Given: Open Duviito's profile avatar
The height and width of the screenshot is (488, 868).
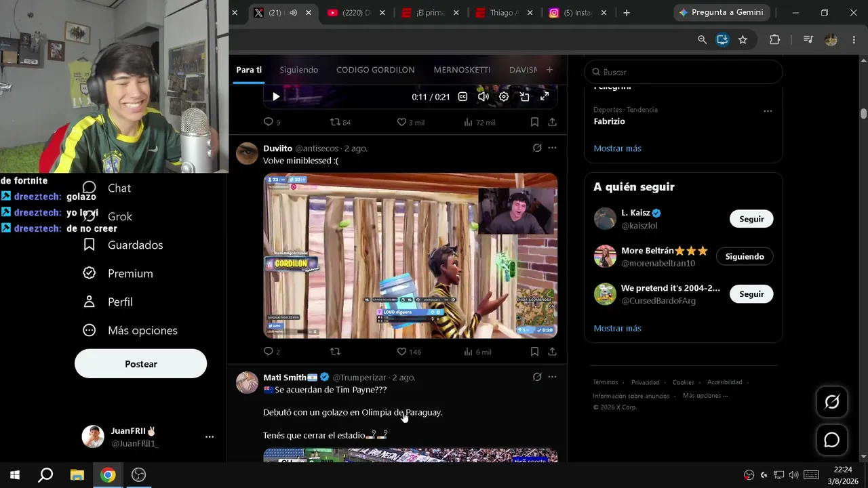Looking at the screenshot, I should click(x=247, y=153).
